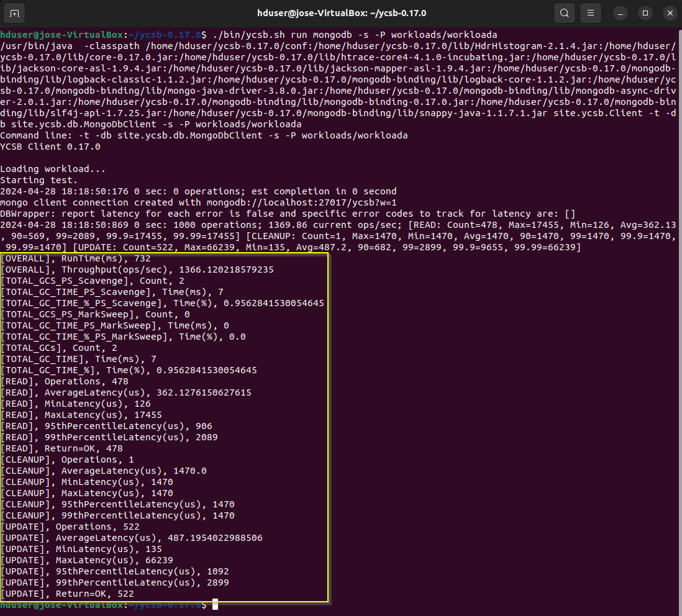Image resolution: width=682 pixels, height=616 pixels.
Task: Click '[TOTAL_GC_TIME_PS_MarkSweep], Time(ms), 0' line
Action: [x=115, y=325]
